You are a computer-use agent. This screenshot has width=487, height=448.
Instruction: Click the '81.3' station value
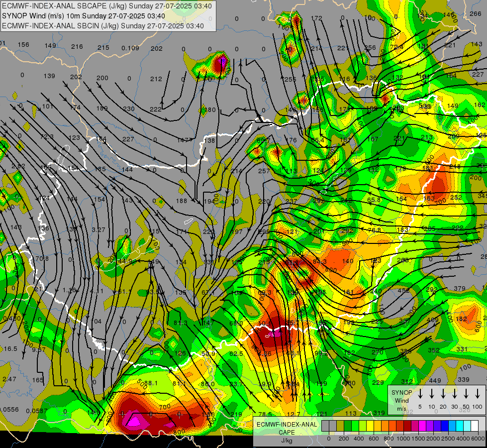point(181,323)
